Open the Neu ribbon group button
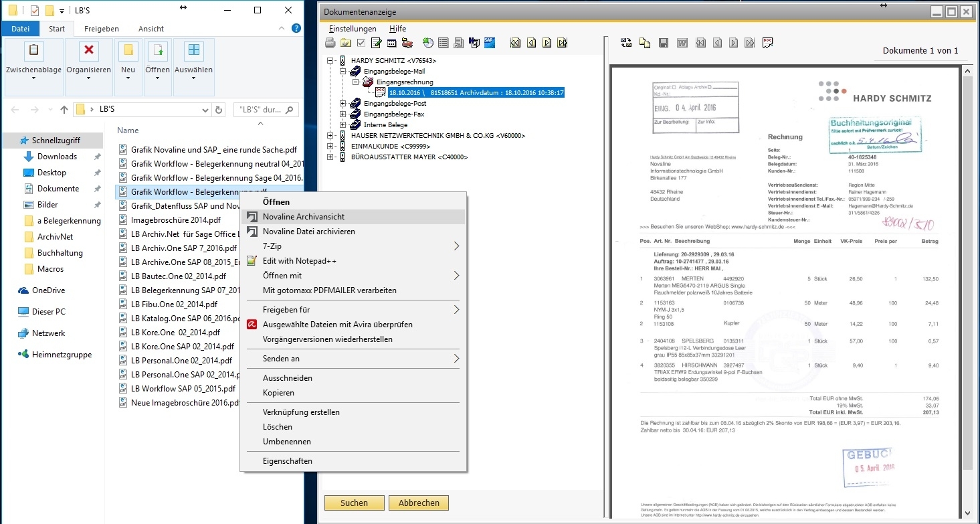The width and height of the screenshot is (980, 524). tap(128, 66)
